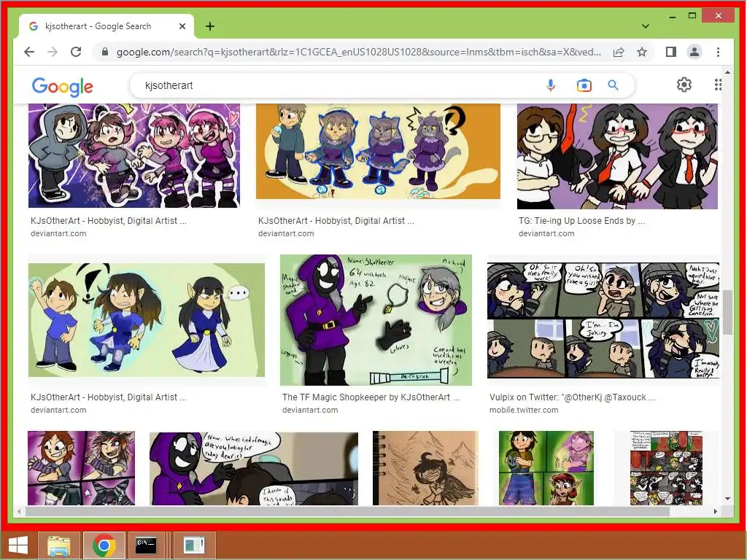
Task: Click scroll-up arrow of page scrollbar
Action: 727,72
